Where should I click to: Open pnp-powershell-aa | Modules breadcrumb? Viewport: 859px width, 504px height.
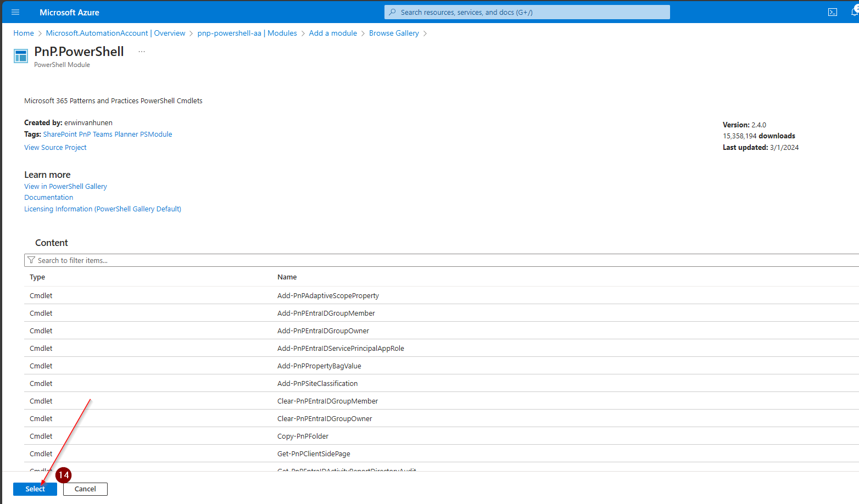[247, 33]
